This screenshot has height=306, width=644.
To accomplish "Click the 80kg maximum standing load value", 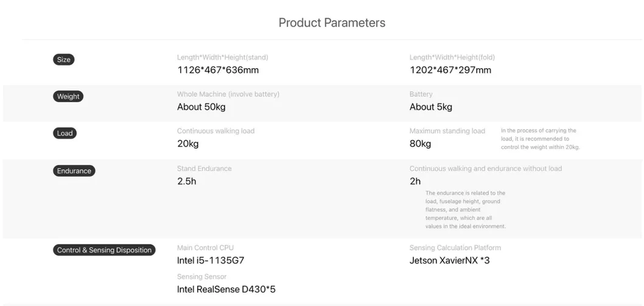I will pos(421,144).
